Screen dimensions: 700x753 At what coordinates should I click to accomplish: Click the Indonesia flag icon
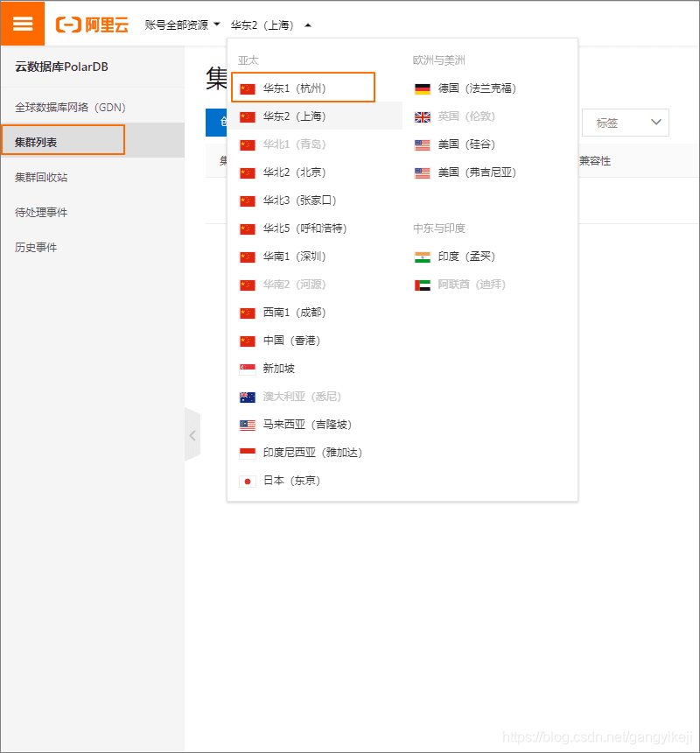248,453
